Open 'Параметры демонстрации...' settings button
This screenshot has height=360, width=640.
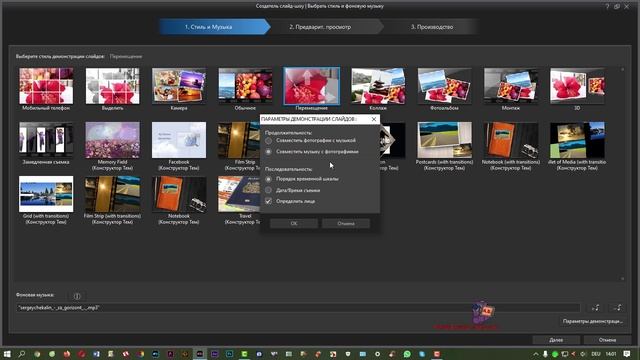coord(593,322)
